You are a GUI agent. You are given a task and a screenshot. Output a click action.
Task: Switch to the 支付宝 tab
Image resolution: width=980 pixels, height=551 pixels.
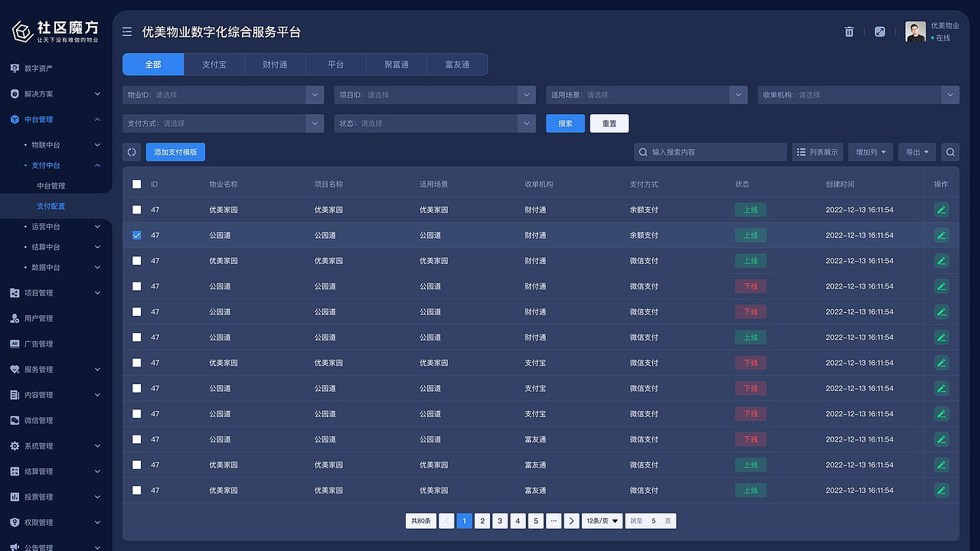214,64
